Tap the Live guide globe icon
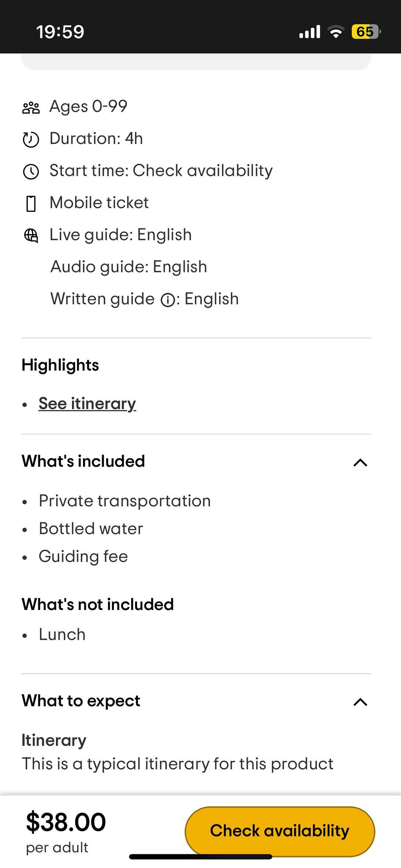401x868 pixels. click(31, 236)
